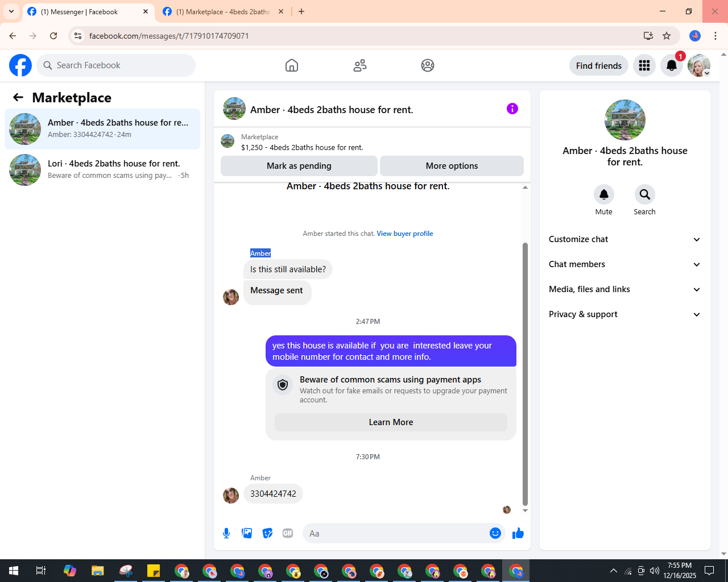
Task: Open Task View on the taskbar
Action: coord(41,571)
